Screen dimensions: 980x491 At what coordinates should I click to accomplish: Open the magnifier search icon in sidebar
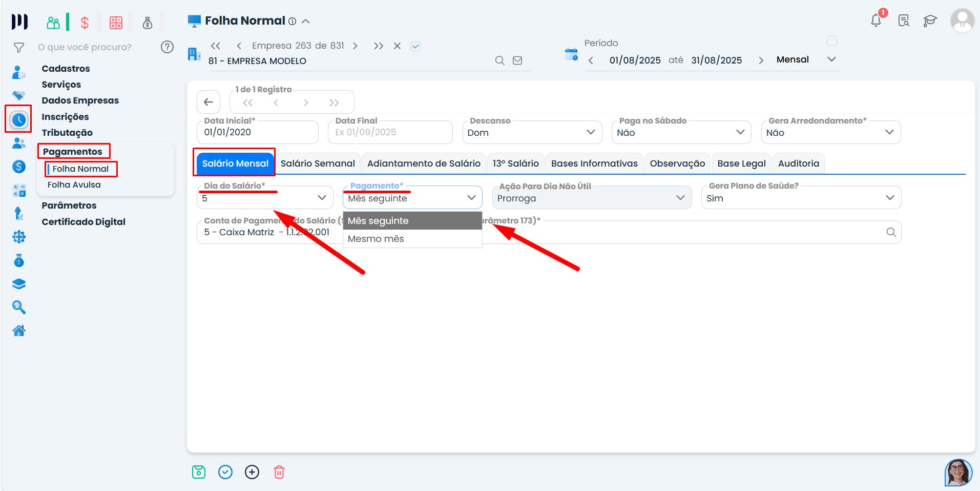(x=18, y=306)
